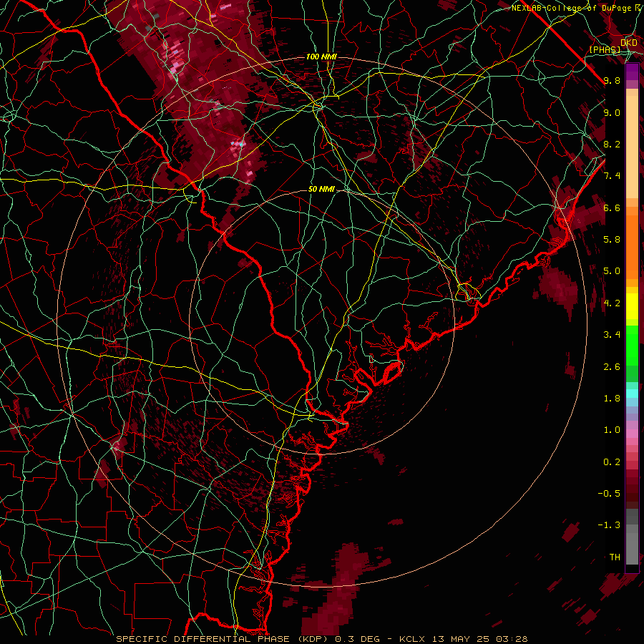This screenshot has width=644, height=644.
Task: Click the "13 MAY 25 03:28" timestamp
Action: click(x=479, y=639)
